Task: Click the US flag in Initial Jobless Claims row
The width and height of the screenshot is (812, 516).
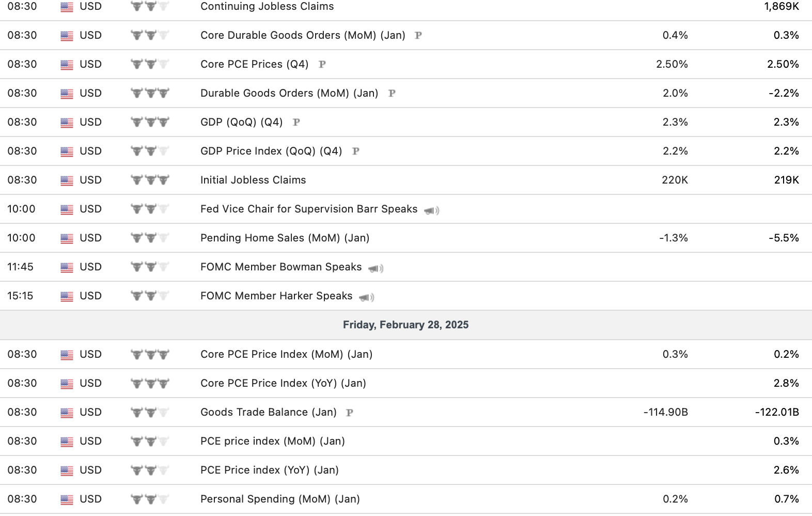Action: coord(67,180)
